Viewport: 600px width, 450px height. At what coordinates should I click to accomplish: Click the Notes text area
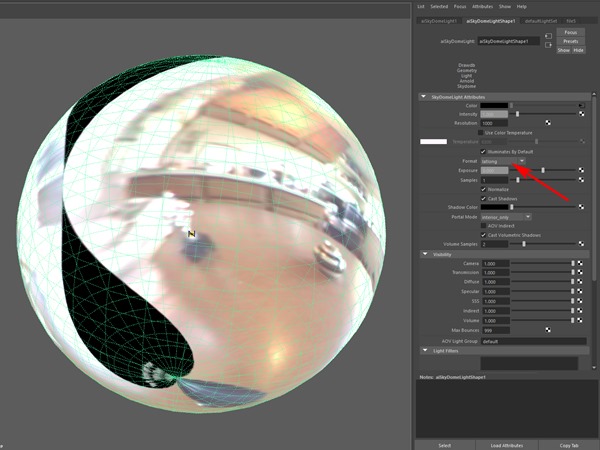click(x=507, y=409)
